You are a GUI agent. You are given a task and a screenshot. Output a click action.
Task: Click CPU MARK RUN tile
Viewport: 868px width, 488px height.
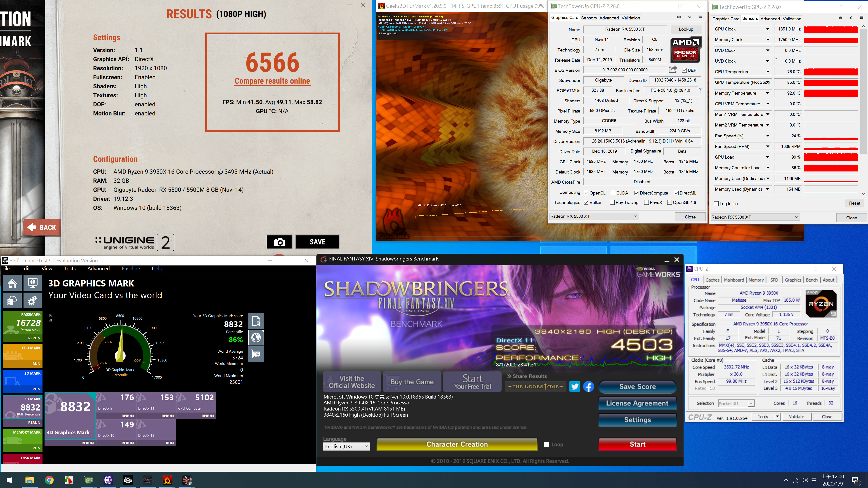23,356
